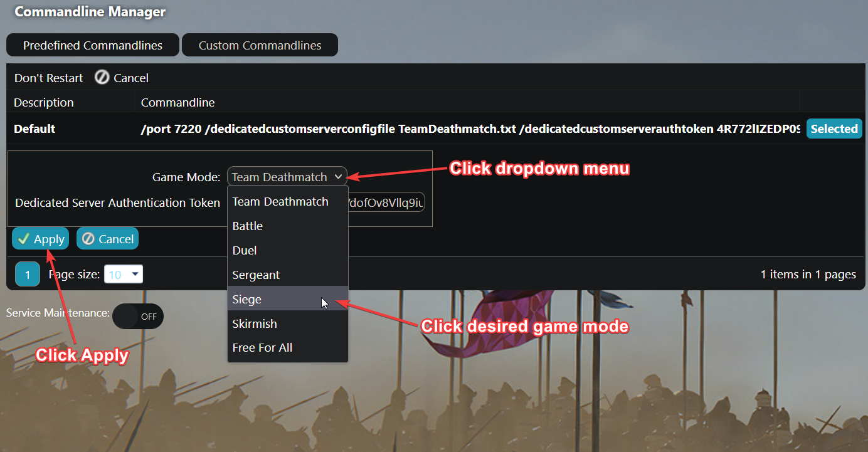Toggle the Service Maintenance switch

tap(138, 317)
